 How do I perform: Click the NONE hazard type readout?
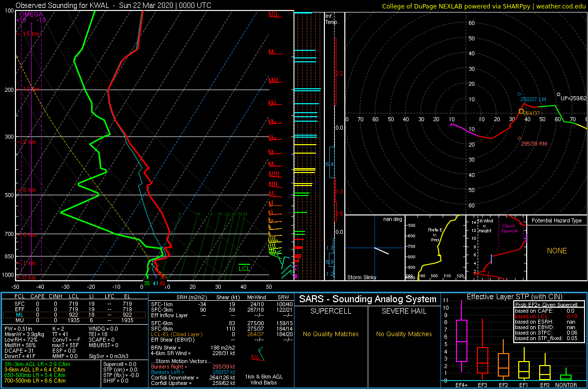click(x=557, y=251)
